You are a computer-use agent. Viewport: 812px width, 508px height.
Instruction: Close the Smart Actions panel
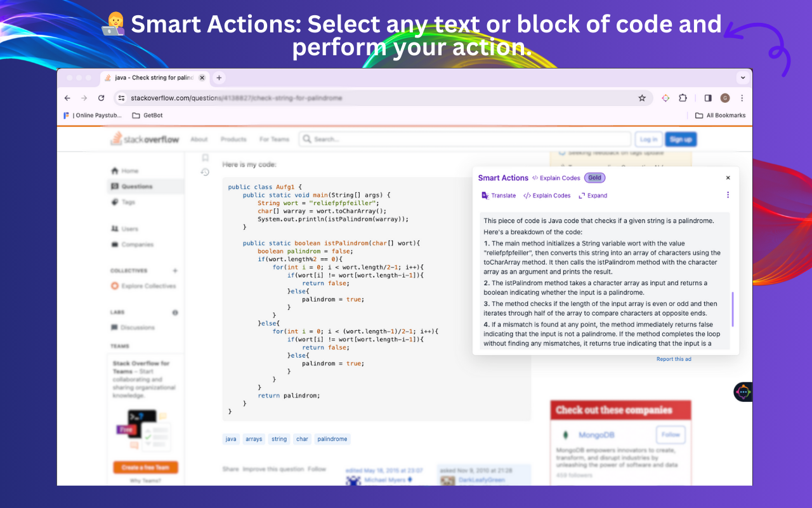pos(728,178)
